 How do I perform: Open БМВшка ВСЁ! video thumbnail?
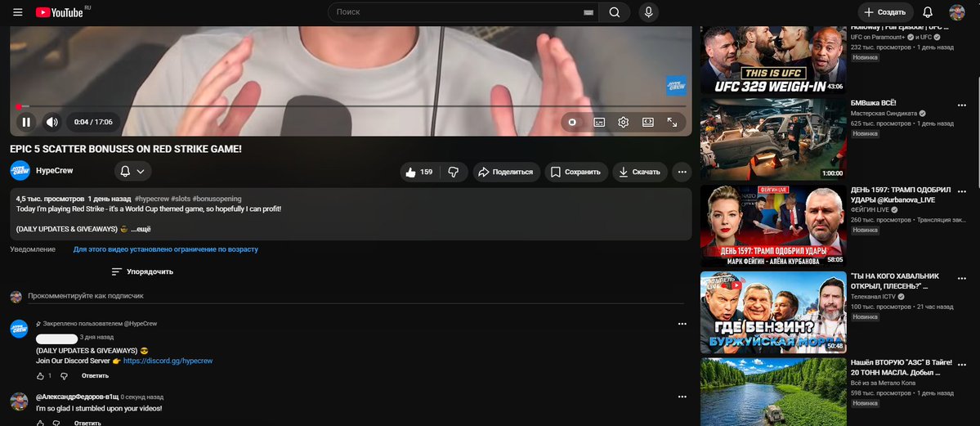pos(773,140)
